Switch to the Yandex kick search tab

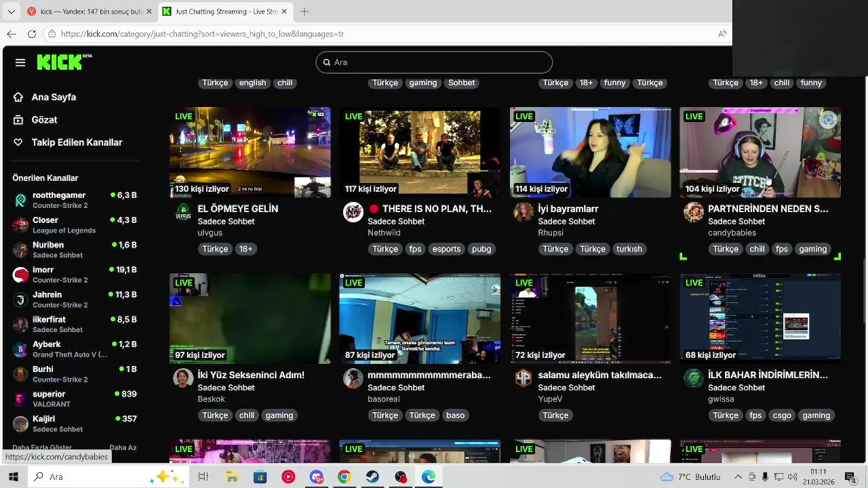(x=90, y=12)
